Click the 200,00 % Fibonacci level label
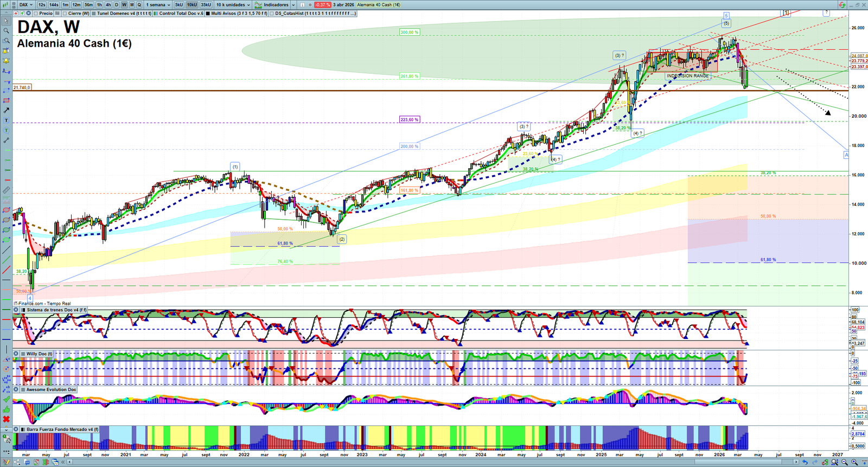868x467 pixels. click(409, 146)
